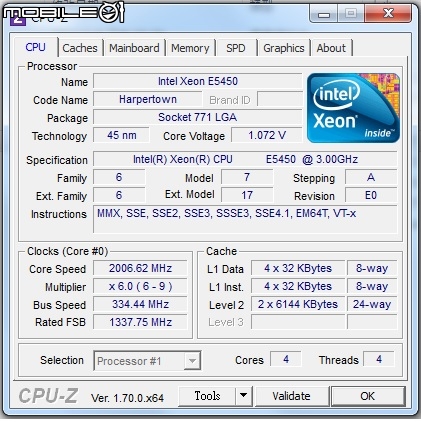Click the Core Speed 2006.62 MHz value
The height and width of the screenshot is (422, 421).
pyautogui.click(x=140, y=268)
